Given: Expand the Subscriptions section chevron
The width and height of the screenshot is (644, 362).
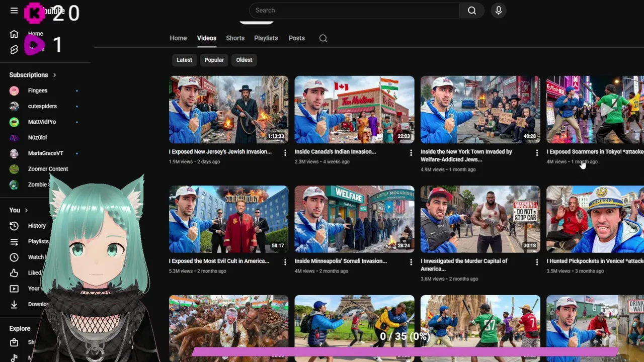Looking at the screenshot, I should click(54, 75).
